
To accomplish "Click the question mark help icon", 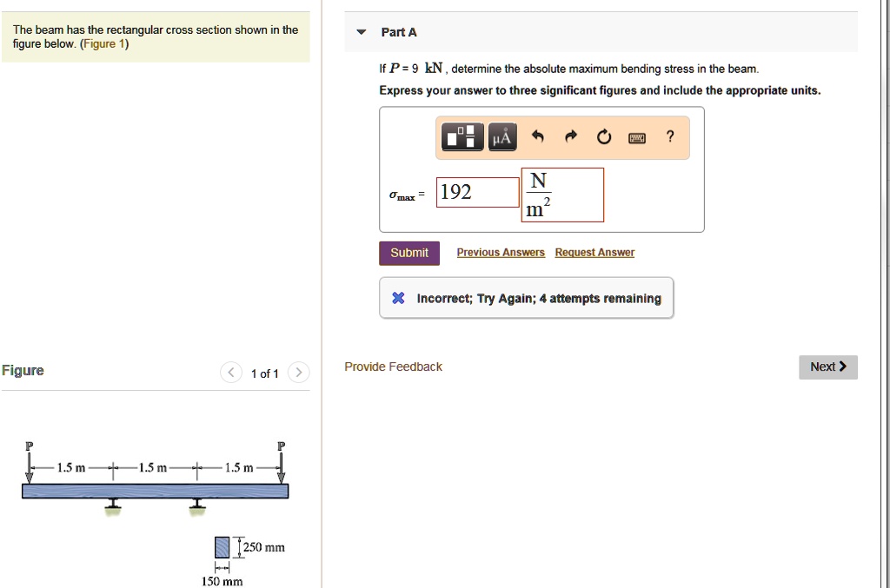I will [668, 136].
